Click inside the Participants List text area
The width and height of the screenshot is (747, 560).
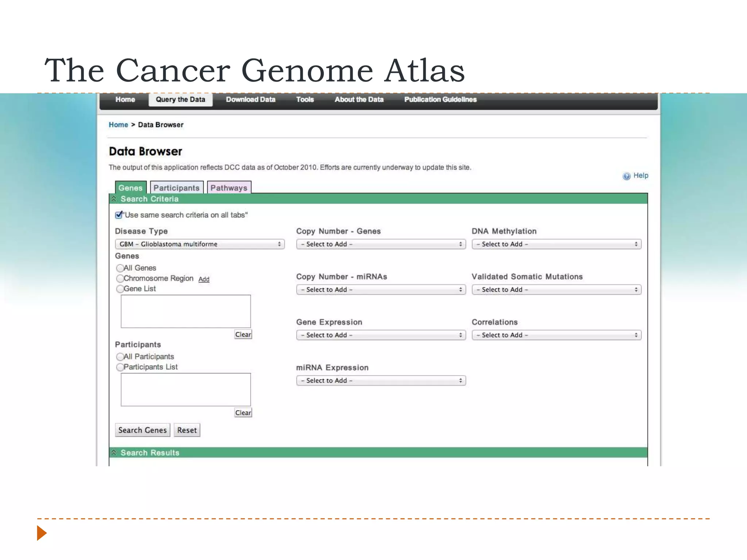pos(186,390)
